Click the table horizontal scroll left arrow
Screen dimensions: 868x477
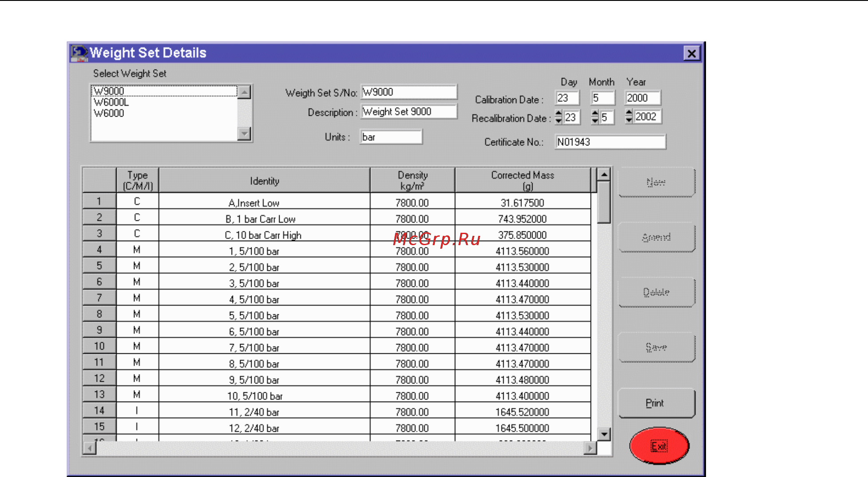90,448
